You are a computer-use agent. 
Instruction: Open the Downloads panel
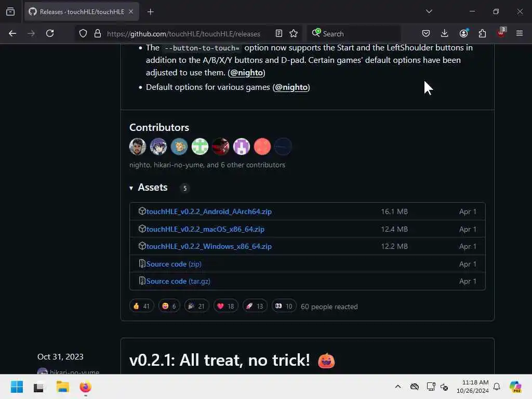pyautogui.click(x=445, y=33)
